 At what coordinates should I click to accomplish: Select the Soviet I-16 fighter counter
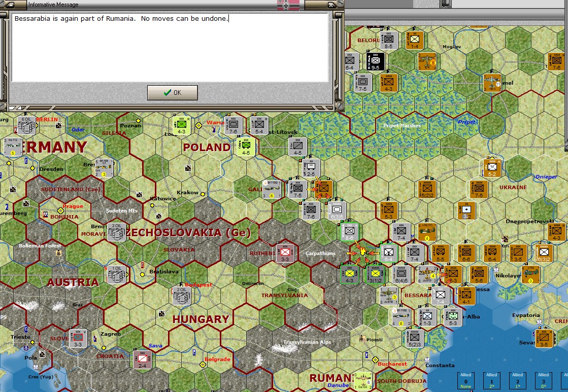click(x=427, y=232)
